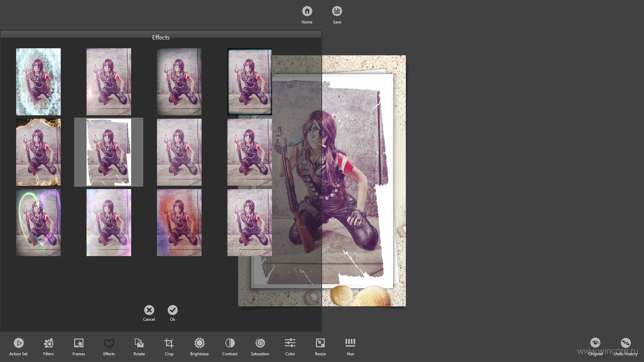The image size is (644, 362).
Task: Choose the blue water ring effect
Action: pyautogui.click(x=39, y=82)
